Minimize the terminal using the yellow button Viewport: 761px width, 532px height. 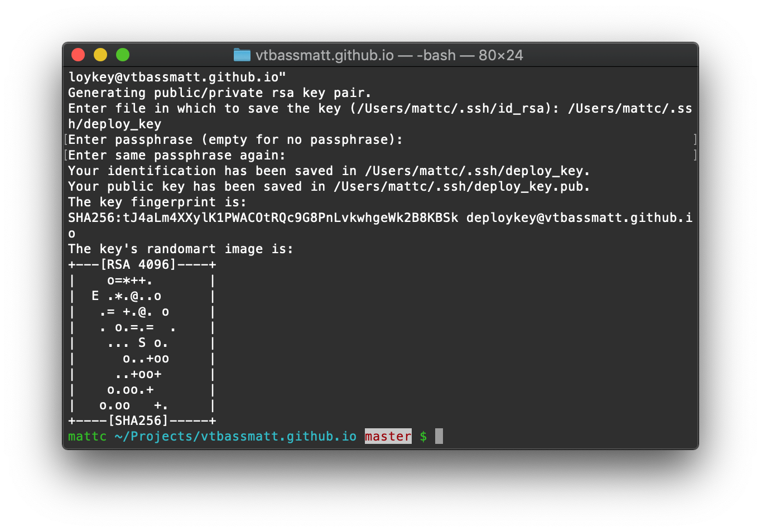pos(100,55)
